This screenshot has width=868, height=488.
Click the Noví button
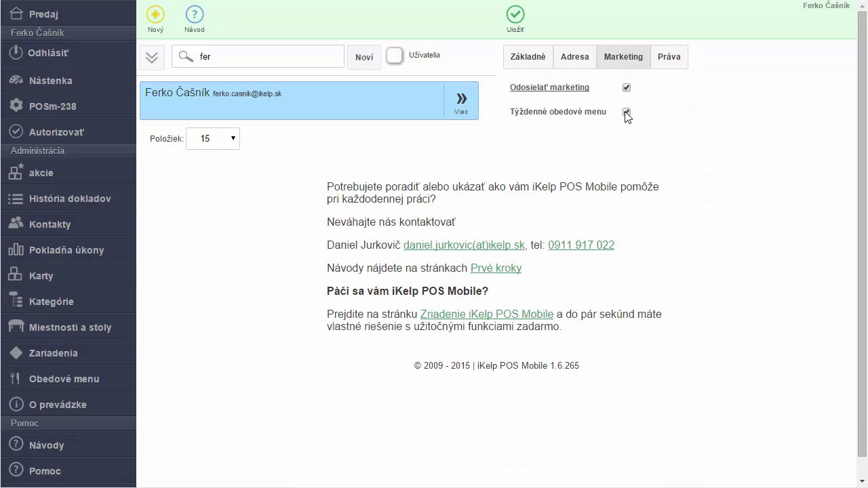tap(364, 57)
